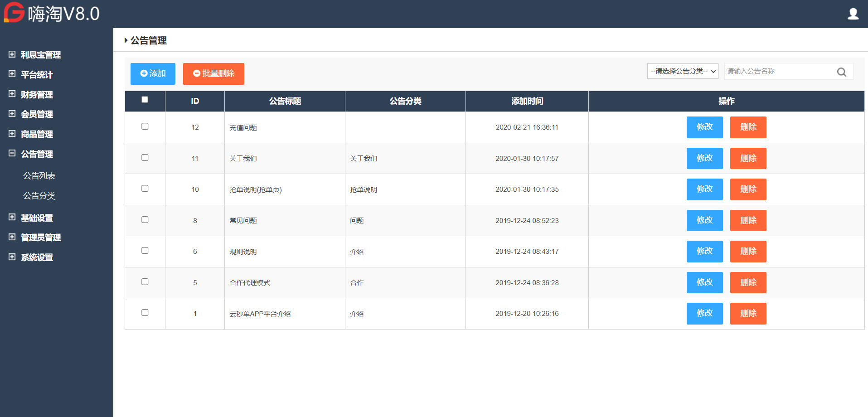868x417 pixels.
Task: Check the box for row ID 12
Action: point(145,126)
